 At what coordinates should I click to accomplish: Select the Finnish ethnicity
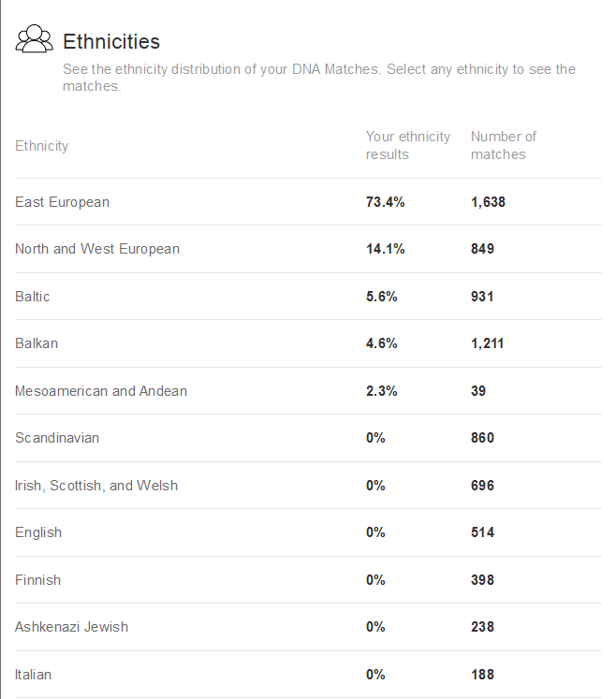37,580
